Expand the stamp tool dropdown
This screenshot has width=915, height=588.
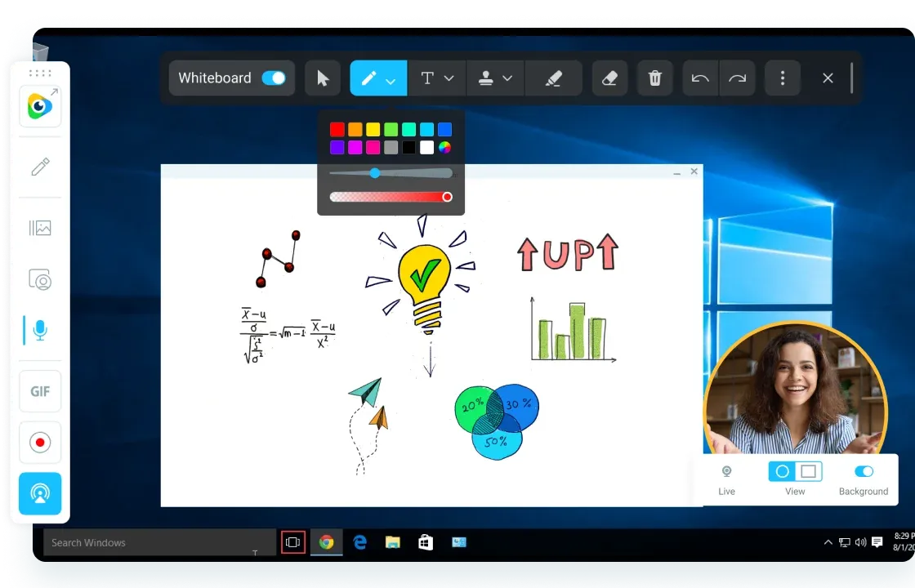tap(507, 78)
